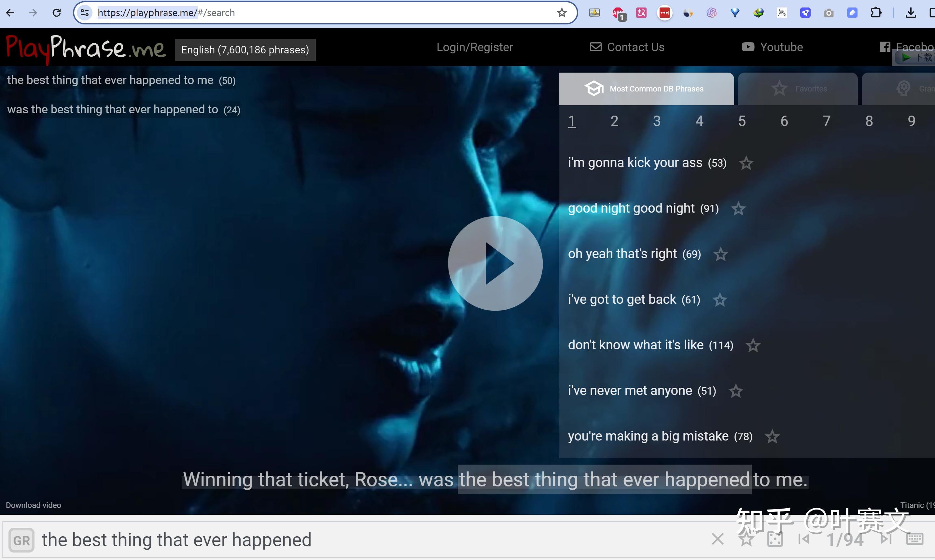Click the PlayPhrase.me logo

(x=86, y=49)
